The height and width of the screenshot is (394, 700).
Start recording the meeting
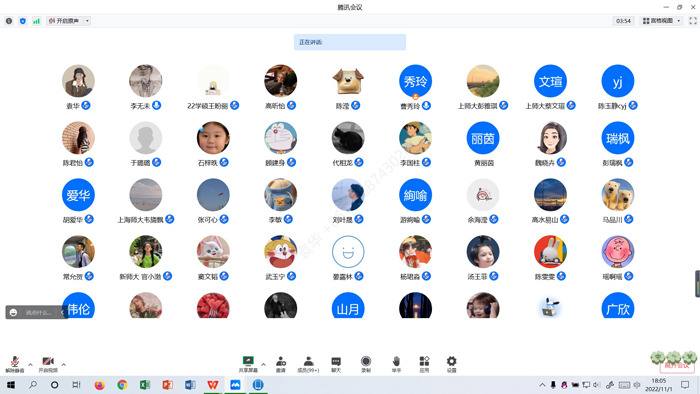[x=366, y=364]
